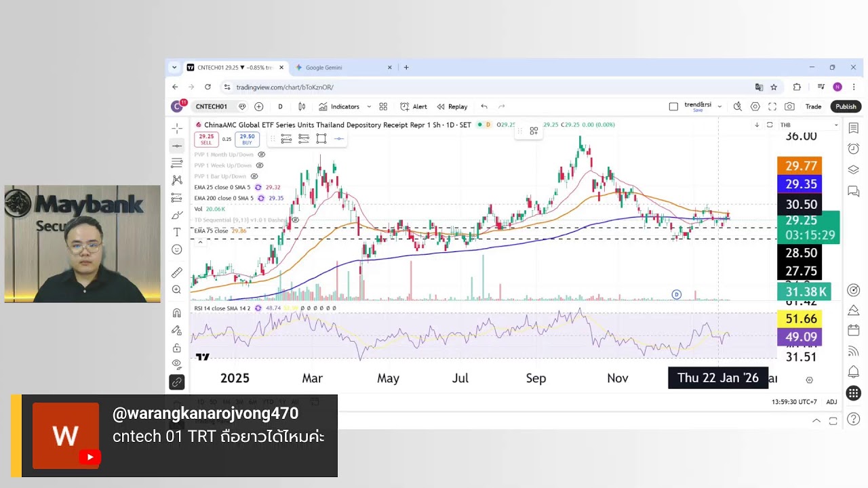Screen dimensions: 868x488
Task: Open the Indicators dialog
Action: click(339, 106)
